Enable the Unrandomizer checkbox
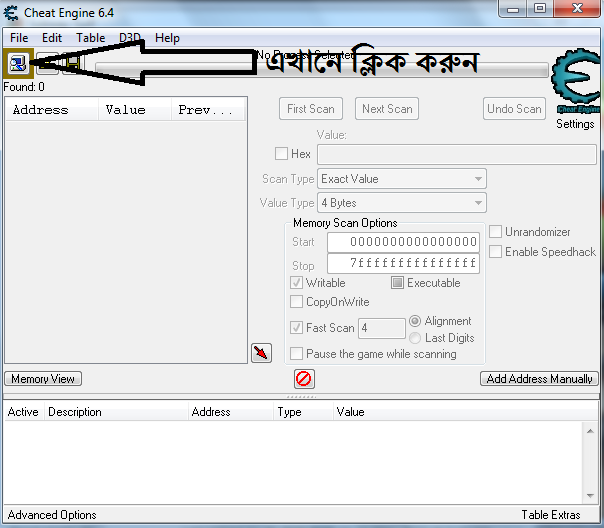 click(495, 232)
